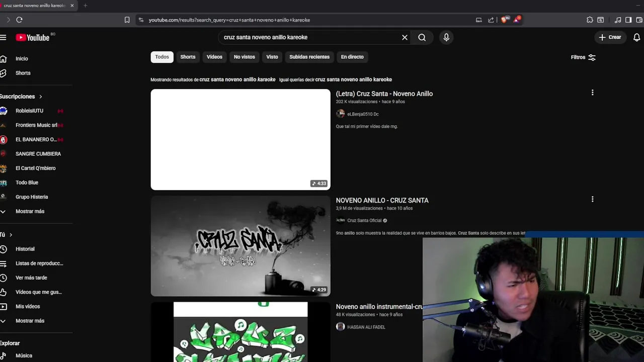Open Crear menu button

(610, 37)
